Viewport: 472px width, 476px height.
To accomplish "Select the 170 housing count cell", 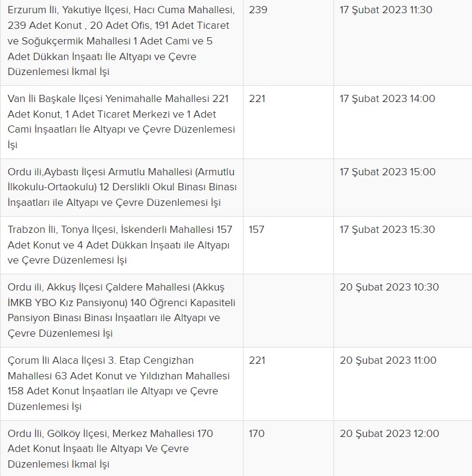I will click(x=256, y=434).
